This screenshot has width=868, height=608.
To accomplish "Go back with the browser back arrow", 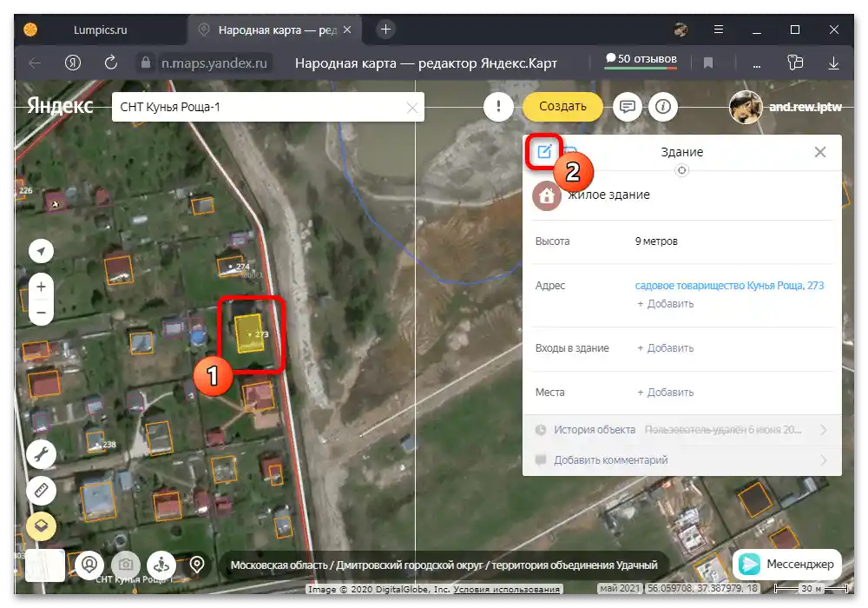I will point(35,63).
